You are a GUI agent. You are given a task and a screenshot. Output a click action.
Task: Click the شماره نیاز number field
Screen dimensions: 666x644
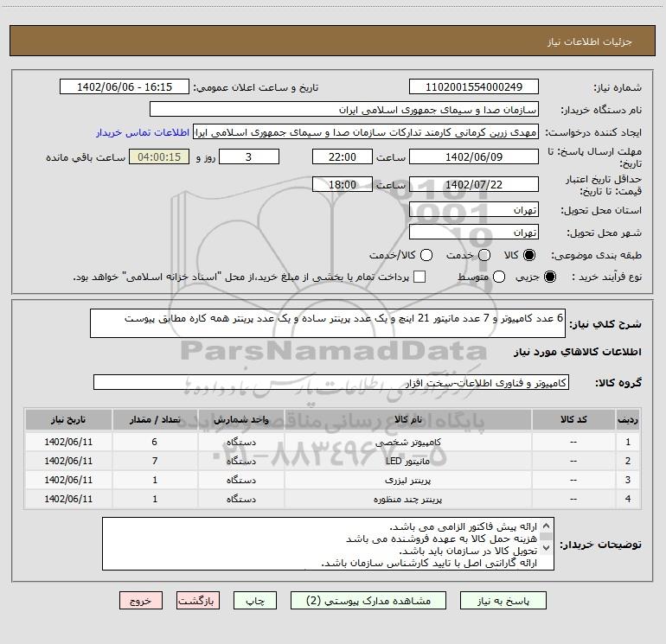point(474,86)
